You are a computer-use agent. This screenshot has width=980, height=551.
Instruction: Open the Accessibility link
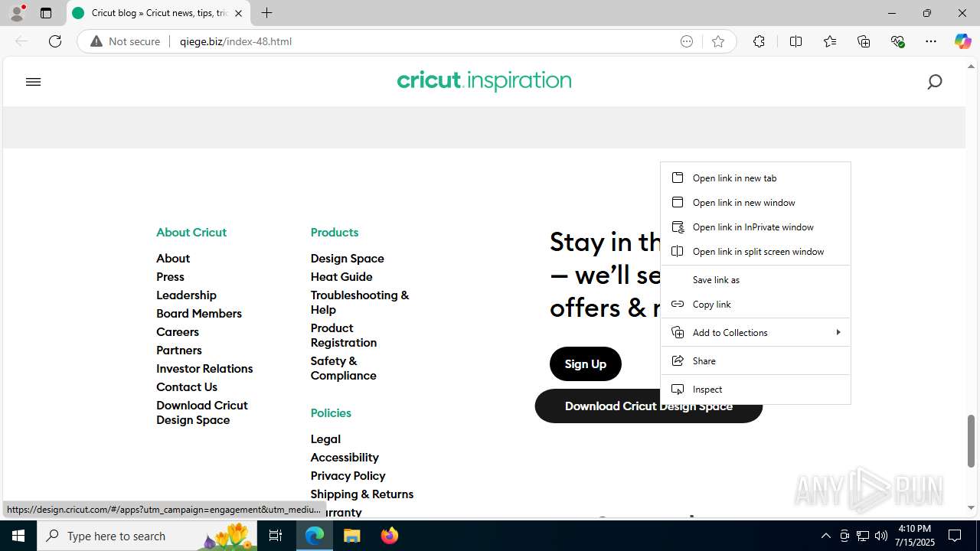tap(345, 458)
